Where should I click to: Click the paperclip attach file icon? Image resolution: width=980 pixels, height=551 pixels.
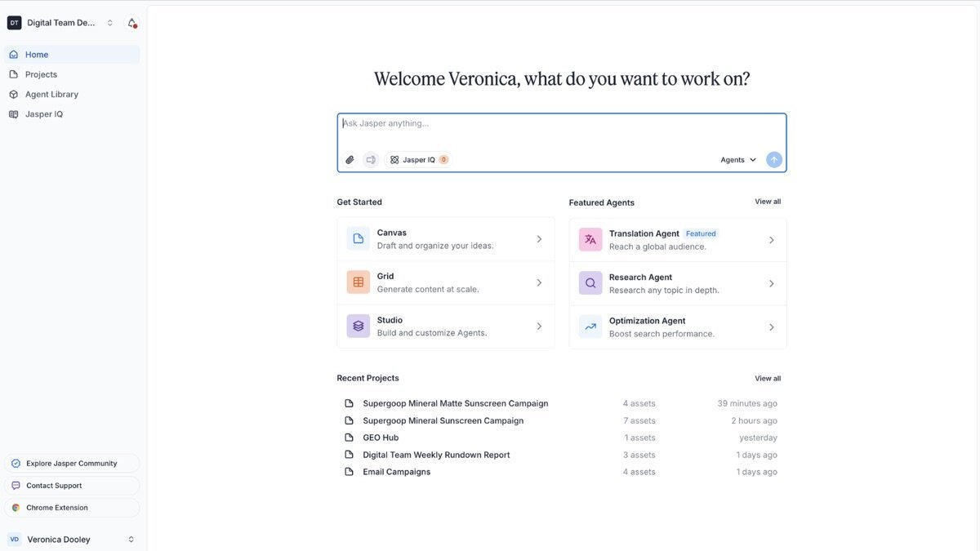(350, 160)
